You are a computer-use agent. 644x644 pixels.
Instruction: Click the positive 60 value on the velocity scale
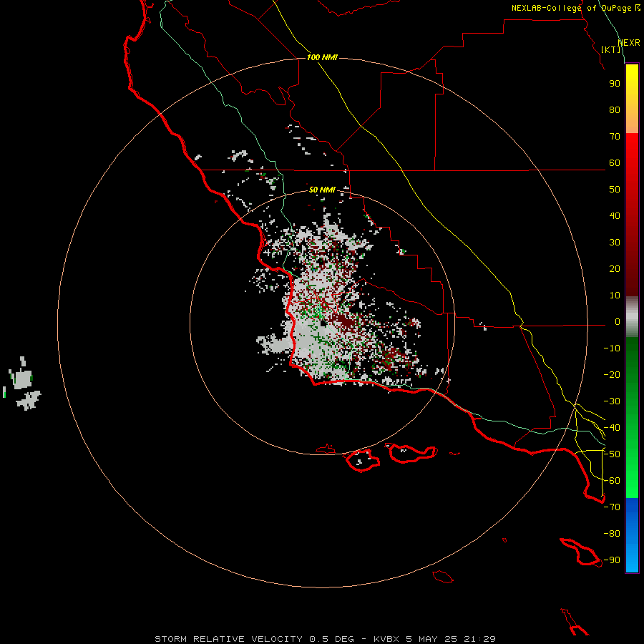pos(615,163)
